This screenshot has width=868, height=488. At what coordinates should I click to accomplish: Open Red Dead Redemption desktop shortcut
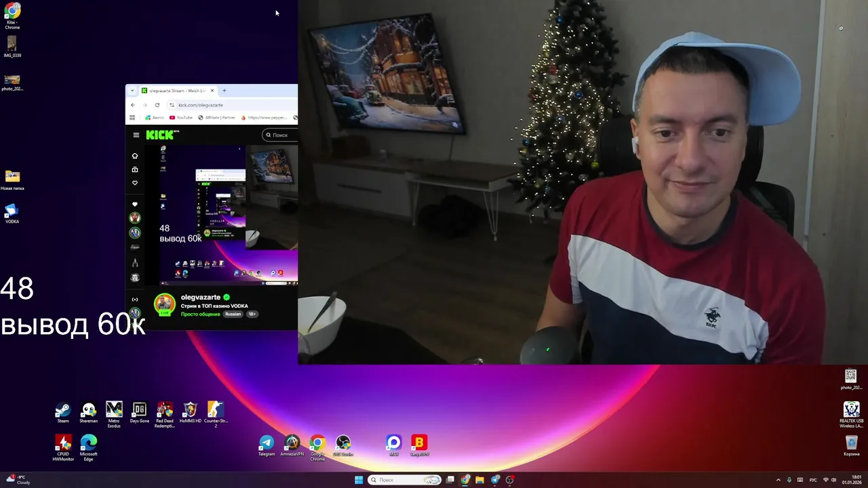click(x=165, y=414)
